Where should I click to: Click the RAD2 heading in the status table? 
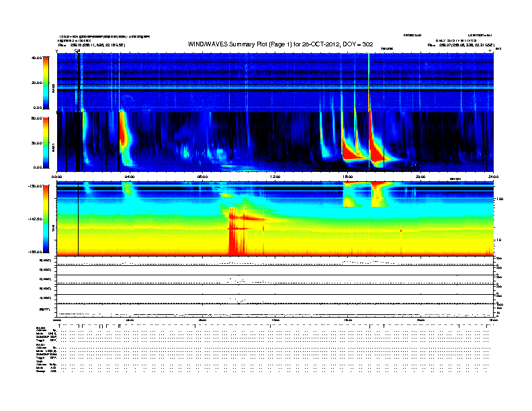coord(41,328)
